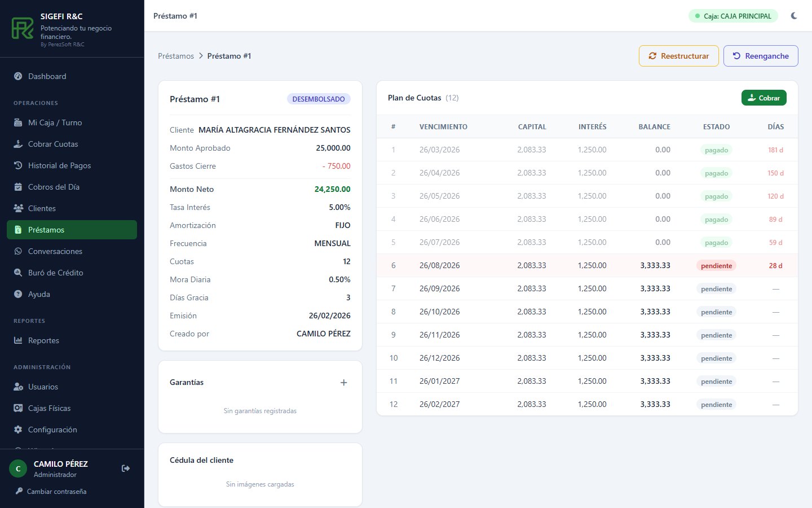
Task: Click the Préstamos breadcrumb link
Action: click(176, 56)
